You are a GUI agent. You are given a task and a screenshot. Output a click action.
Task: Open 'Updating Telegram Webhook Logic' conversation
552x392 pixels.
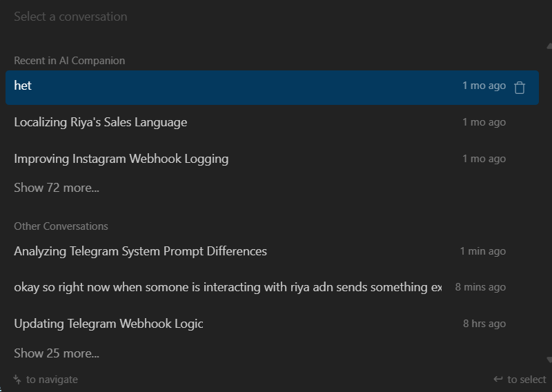point(272,323)
